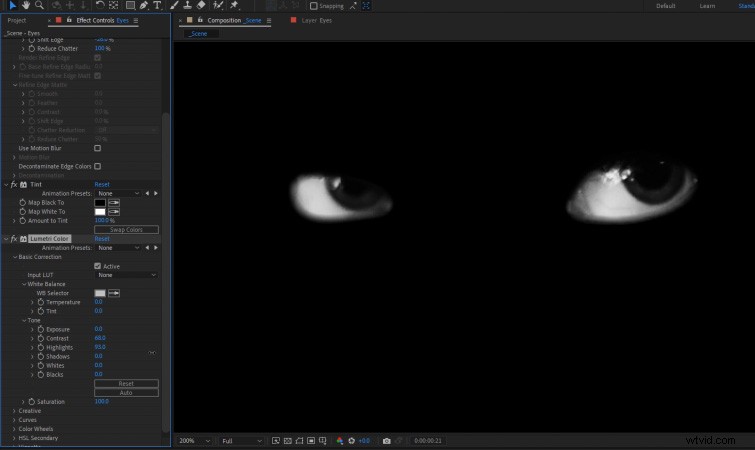Toggle Composition panel lock icon

(x=200, y=20)
